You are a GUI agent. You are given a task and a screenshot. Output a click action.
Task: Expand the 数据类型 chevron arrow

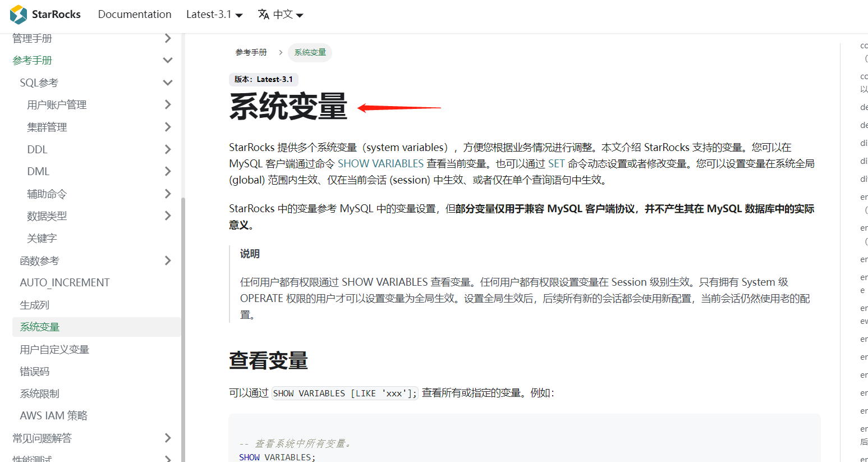coord(167,216)
